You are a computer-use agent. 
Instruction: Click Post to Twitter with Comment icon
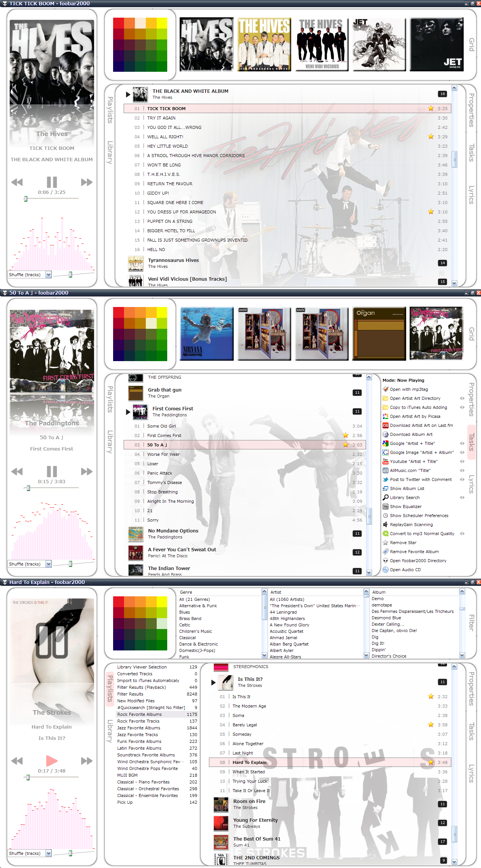[385, 479]
